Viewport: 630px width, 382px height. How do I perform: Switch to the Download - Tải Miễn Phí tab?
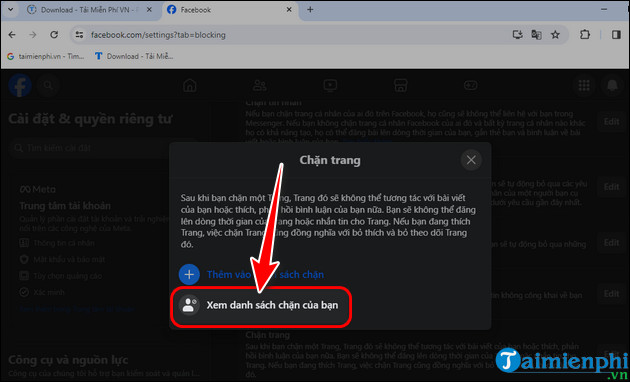(x=88, y=10)
